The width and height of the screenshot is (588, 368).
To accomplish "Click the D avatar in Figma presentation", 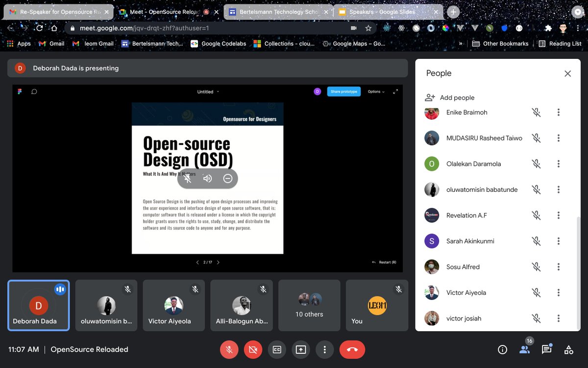I will (x=317, y=92).
